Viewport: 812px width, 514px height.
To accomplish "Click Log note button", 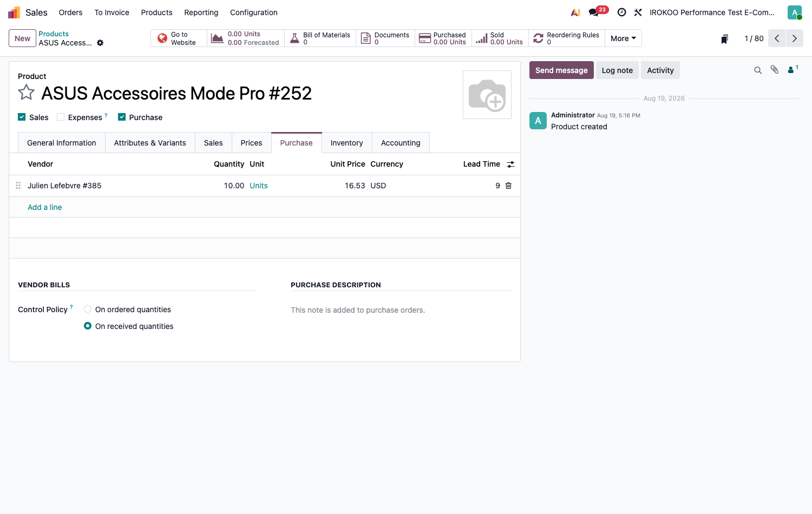I will 617,70.
